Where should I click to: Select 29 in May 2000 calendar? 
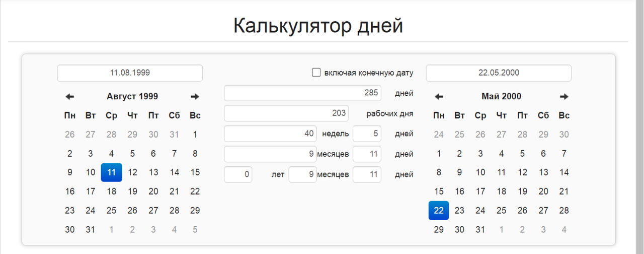439,230
